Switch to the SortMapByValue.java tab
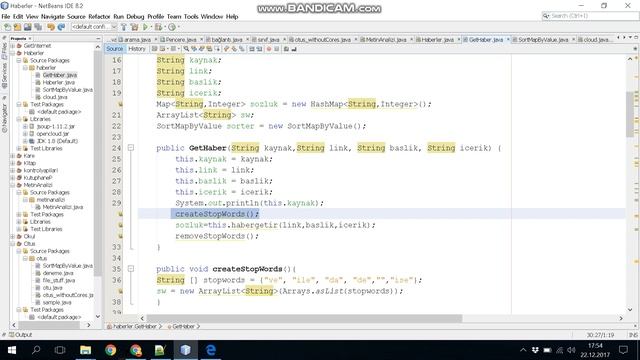This screenshot has width=640, height=360. coord(543,40)
